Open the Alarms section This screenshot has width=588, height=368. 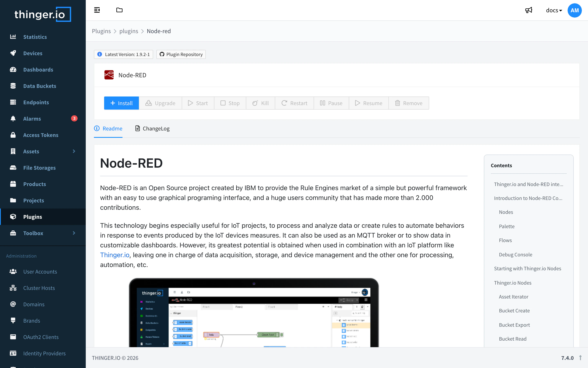click(x=43, y=119)
